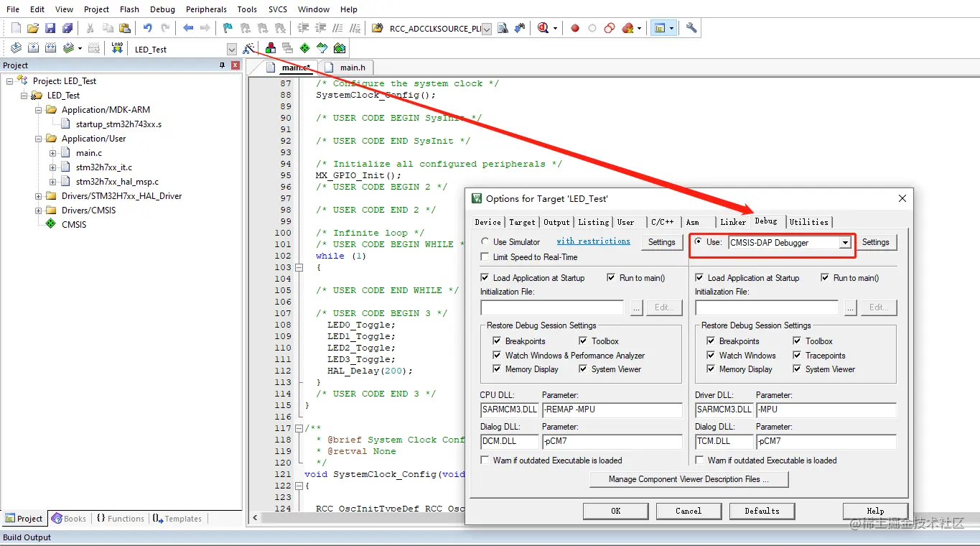This screenshot has width=980, height=546.
Task: Kill all breakpoints in the toolbar
Action: [x=628, y=28]
